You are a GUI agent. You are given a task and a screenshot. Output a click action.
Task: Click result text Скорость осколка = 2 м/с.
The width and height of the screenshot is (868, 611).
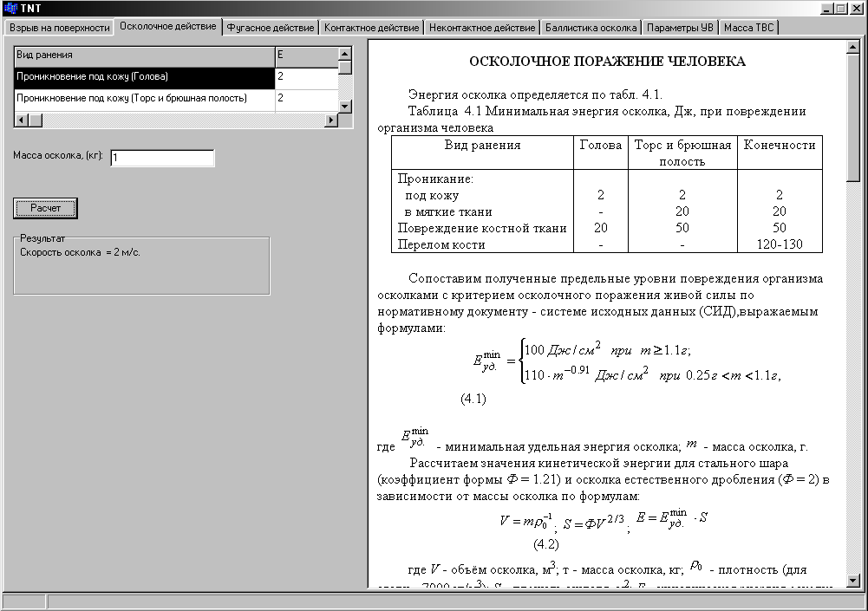(81, 252)
